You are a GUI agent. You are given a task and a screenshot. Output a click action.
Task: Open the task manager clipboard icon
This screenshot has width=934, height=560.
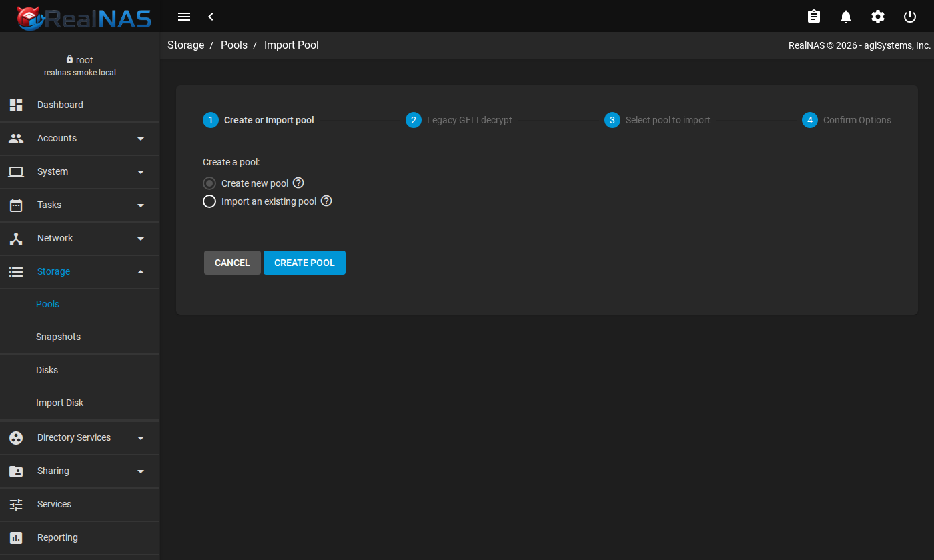(814, 17)
